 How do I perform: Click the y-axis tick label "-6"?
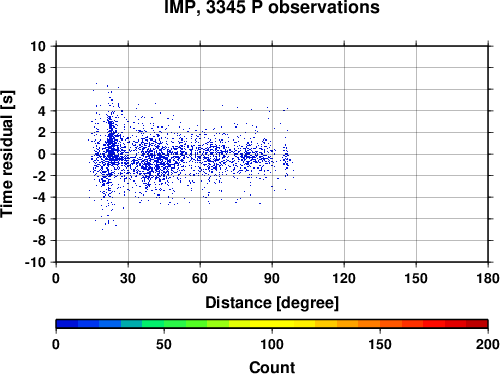coord(39,219)
